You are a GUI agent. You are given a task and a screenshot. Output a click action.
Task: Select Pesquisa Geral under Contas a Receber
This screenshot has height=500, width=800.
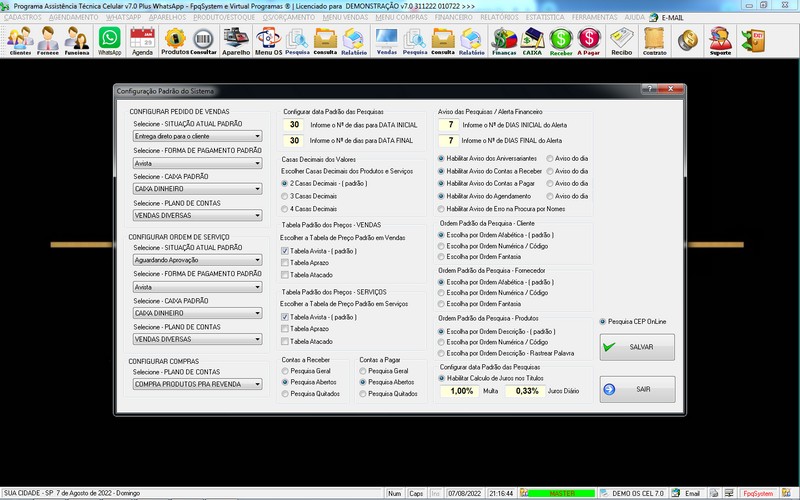(x=285, y=371)
